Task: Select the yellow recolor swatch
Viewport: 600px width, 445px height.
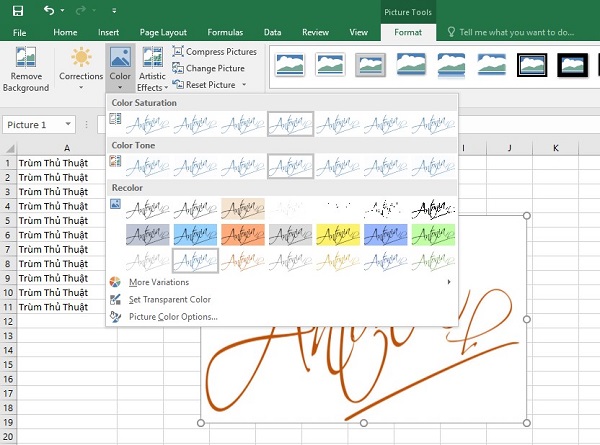Action: tap(337, 235)
